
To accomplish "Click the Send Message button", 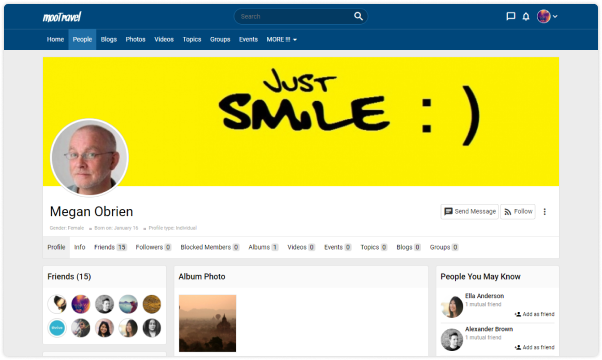I will tap(470, 211).
